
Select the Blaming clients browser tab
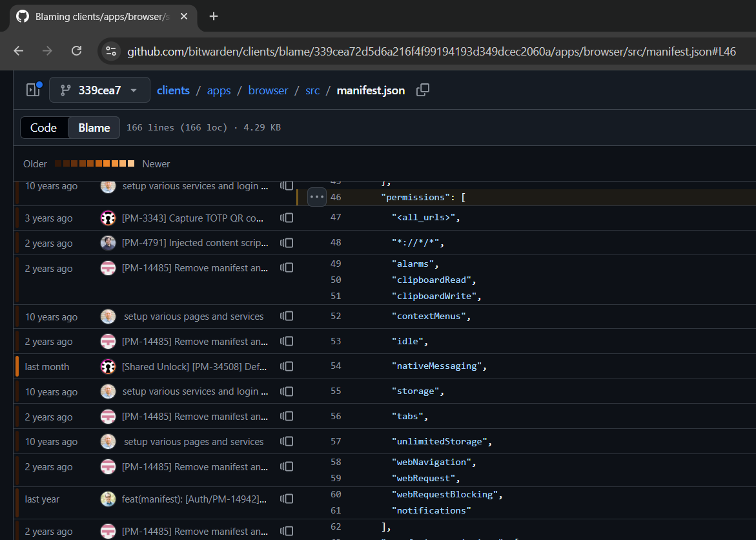pyautogui.click(x=101, y=16)
